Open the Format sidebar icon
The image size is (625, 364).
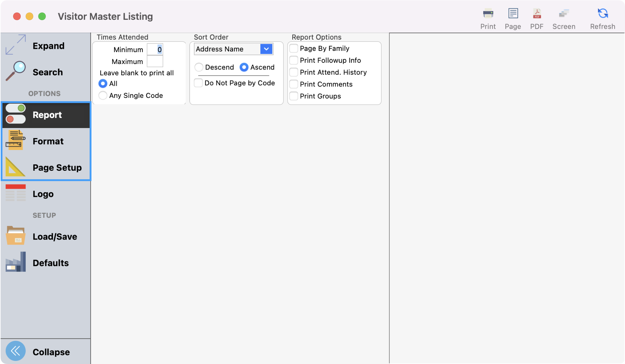click(x=16, y=141)
